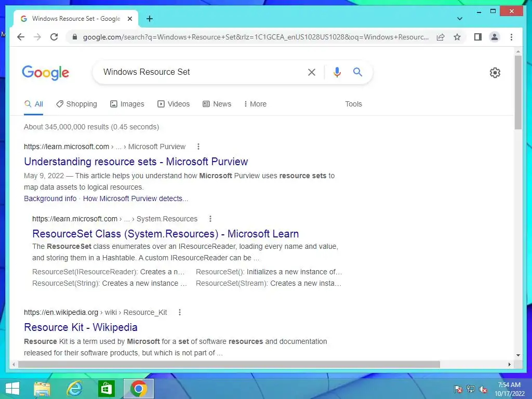Image resolution: width=532 pixels, height=399 pixels.
Task: Go back to the previous page
Action: tap(21, 37)
